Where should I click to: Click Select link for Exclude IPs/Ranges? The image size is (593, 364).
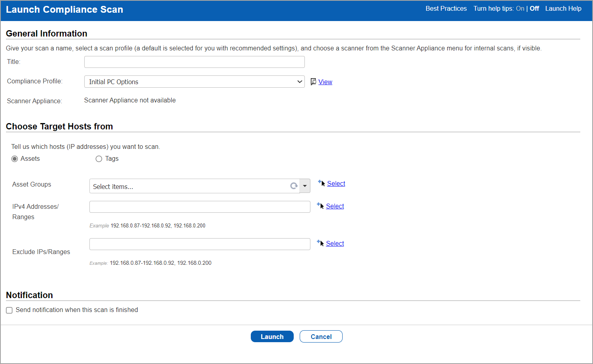coord(335,243)
